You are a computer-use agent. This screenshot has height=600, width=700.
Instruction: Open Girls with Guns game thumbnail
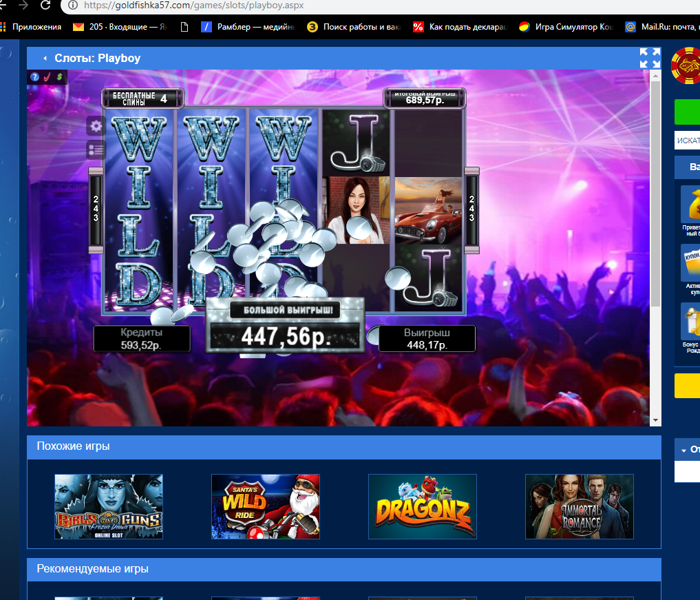click(x=109, y=506)
